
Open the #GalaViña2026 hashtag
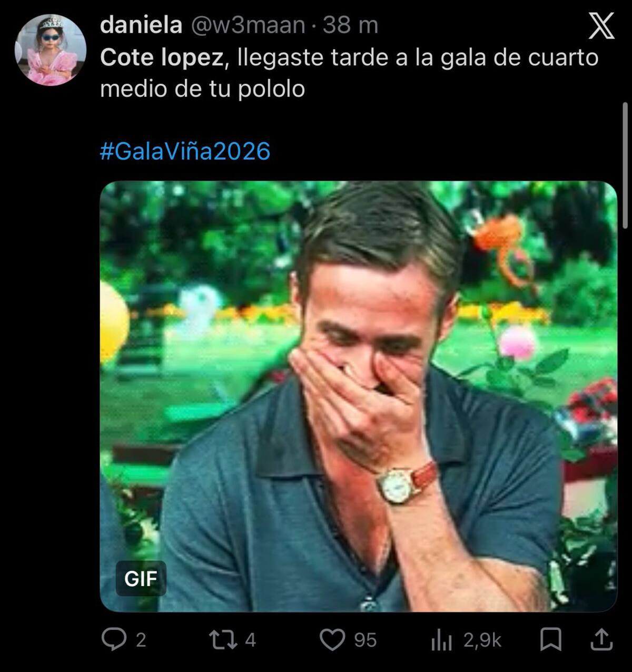tap(184, 152)
